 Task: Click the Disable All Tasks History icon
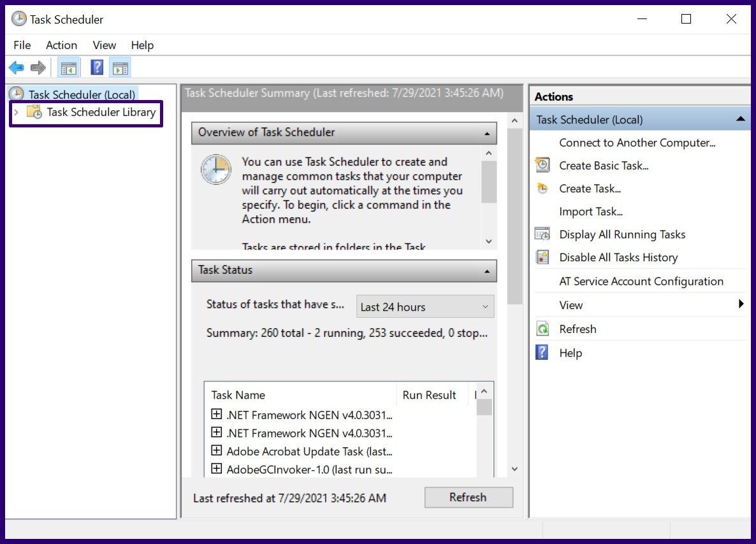542,257
